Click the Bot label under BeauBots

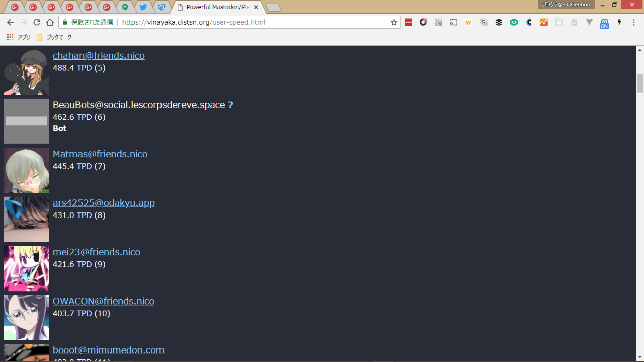(60, 128)
